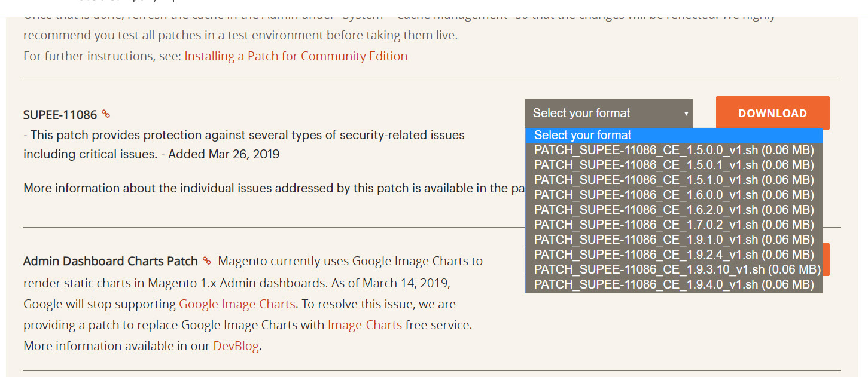Pick the CE_1.6.0.0 patch file

coord(674,195)
